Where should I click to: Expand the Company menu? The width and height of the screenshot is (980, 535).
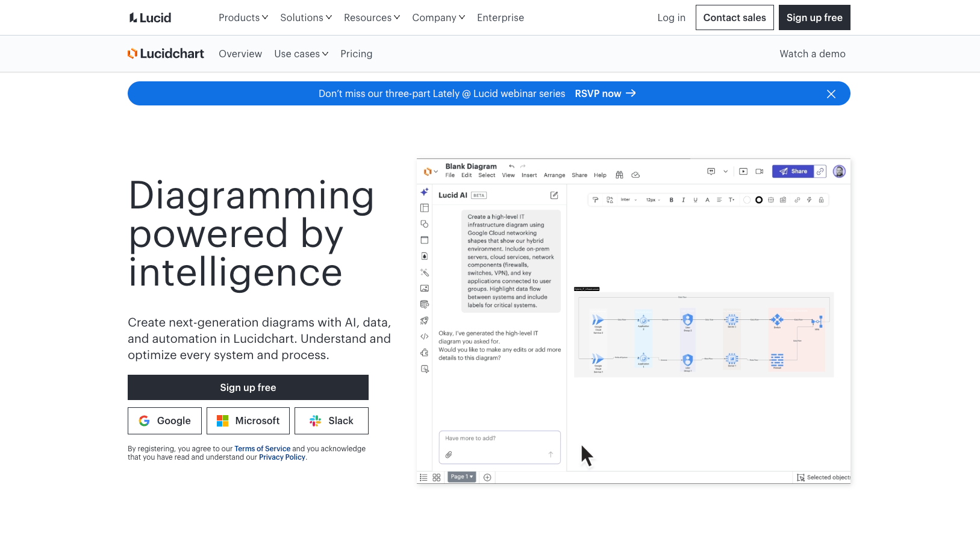[x=438, y=17]
